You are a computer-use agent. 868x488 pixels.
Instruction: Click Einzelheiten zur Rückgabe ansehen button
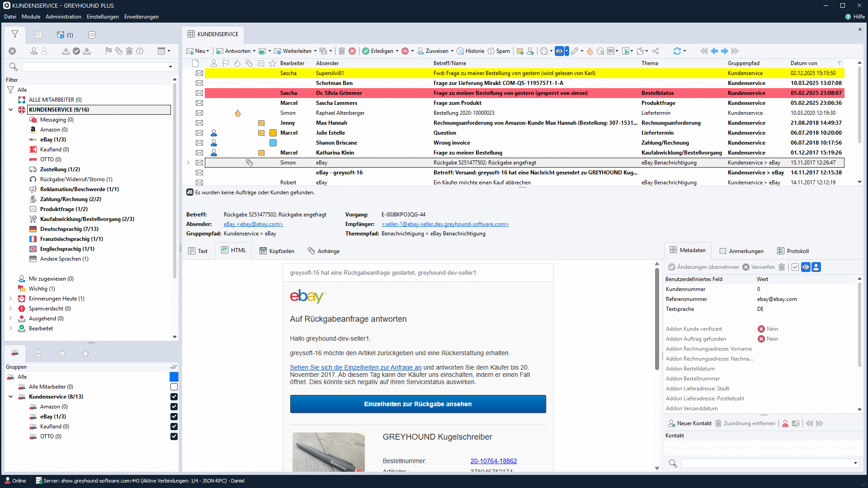(x=418, y=404)
